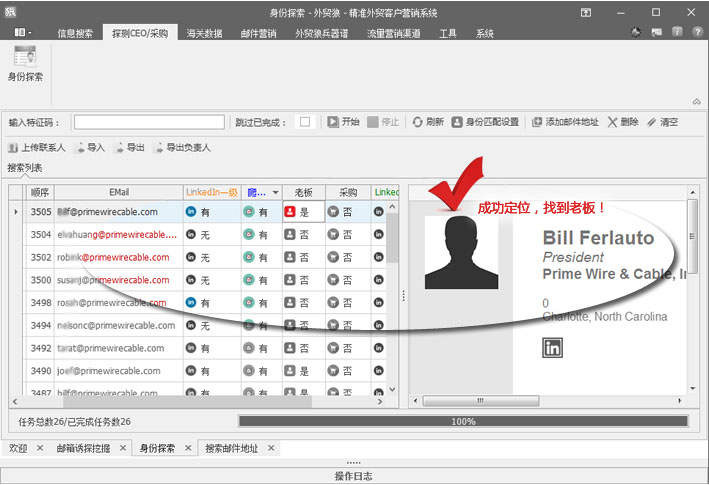The width and height of the screenshot is (709, 485).
Task: Open 身份匹配设置 identity match settings
Action: pos(457,122)
